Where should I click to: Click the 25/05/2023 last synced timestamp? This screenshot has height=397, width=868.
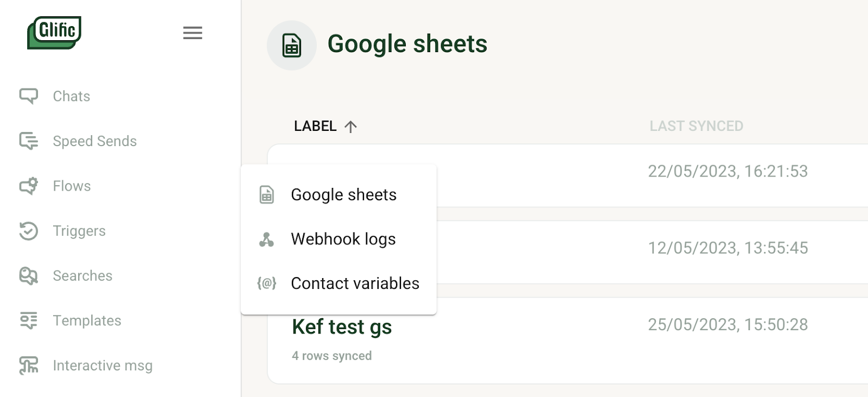click(727, 325)
